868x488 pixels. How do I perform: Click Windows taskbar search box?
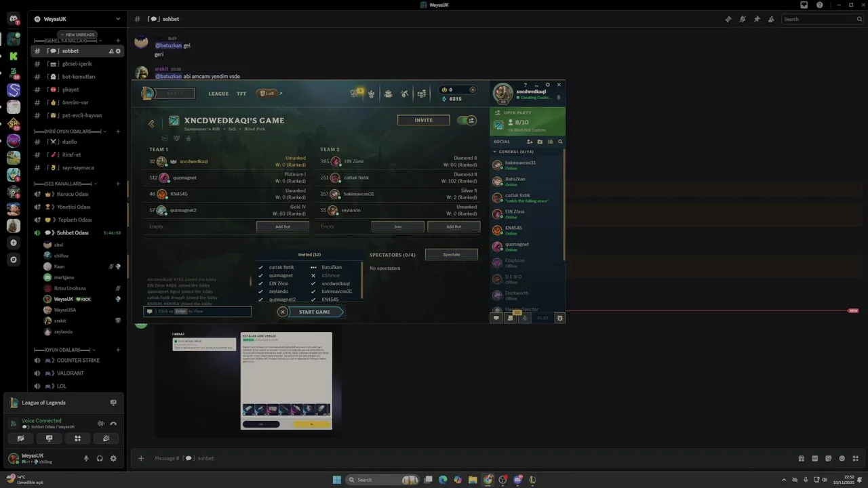[383, 480]
